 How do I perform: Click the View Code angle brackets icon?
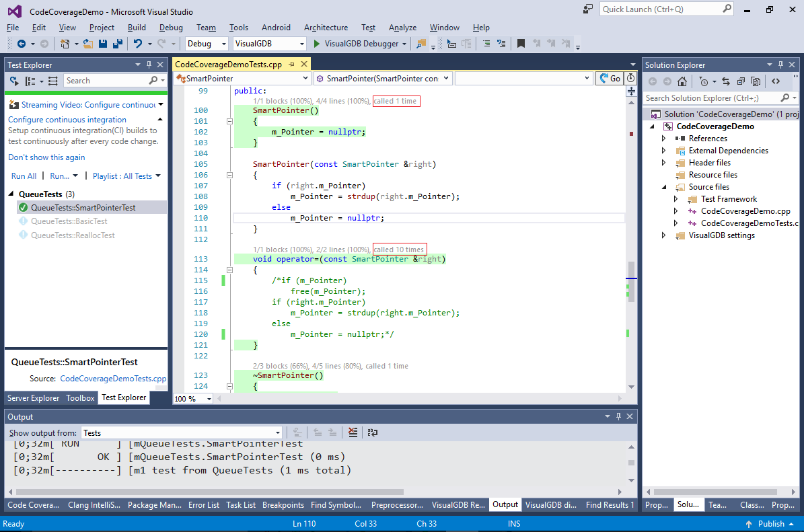[x=776, y=81]
